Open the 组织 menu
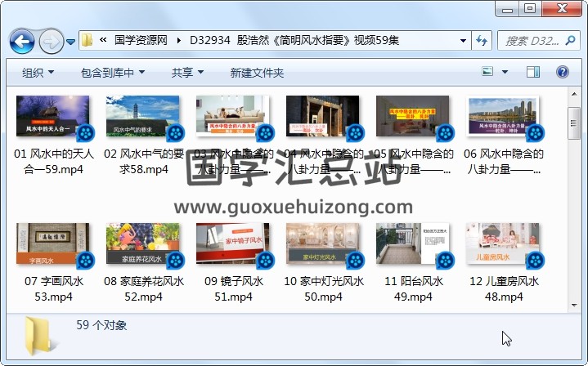The image size is (588, 366). (38, 73)
